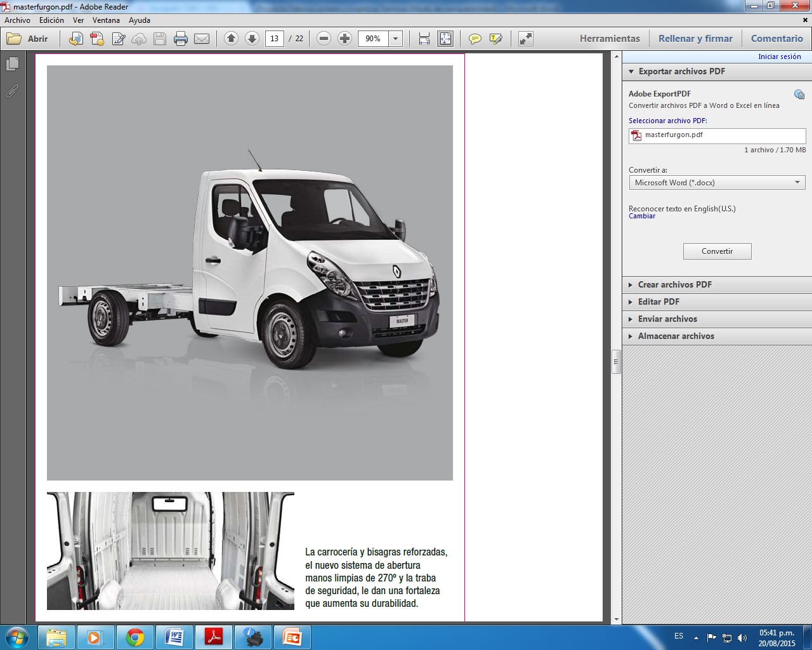Toggle fit one full page view

[x=445, y=39]
